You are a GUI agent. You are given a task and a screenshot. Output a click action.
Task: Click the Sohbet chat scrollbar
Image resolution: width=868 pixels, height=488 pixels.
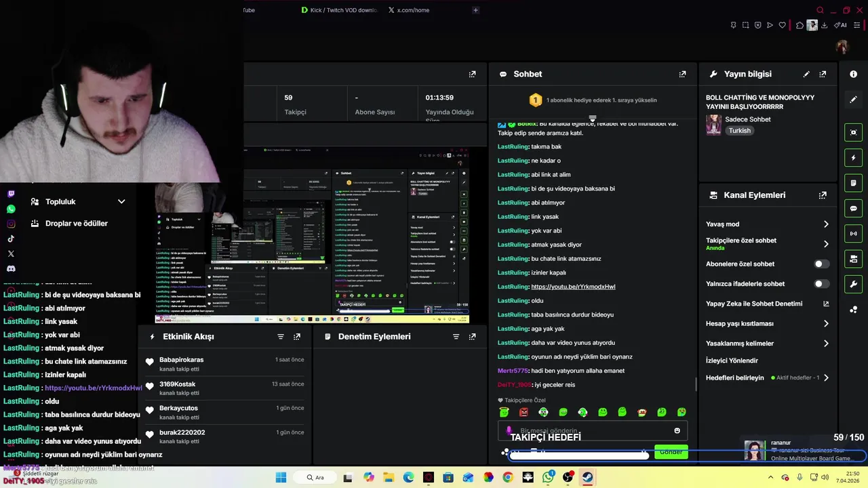pos(696,384)
